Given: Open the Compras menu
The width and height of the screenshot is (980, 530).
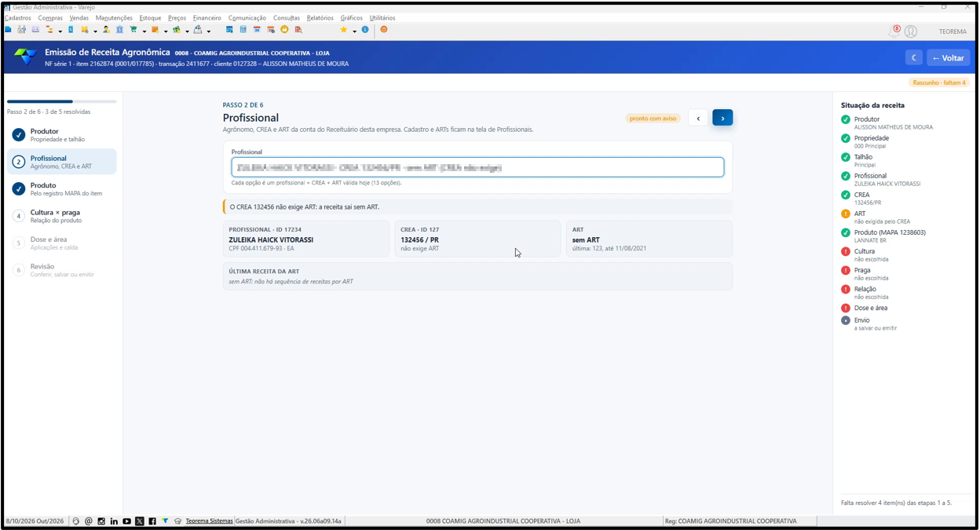Looking at the screenshot, I should [50, 18].
